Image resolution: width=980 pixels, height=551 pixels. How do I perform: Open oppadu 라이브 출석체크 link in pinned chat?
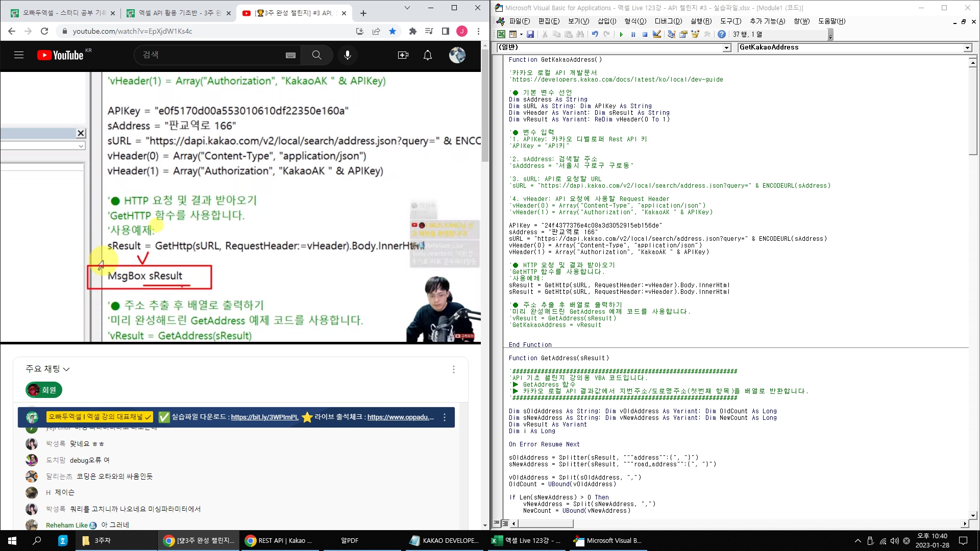[x=400, y=417]
